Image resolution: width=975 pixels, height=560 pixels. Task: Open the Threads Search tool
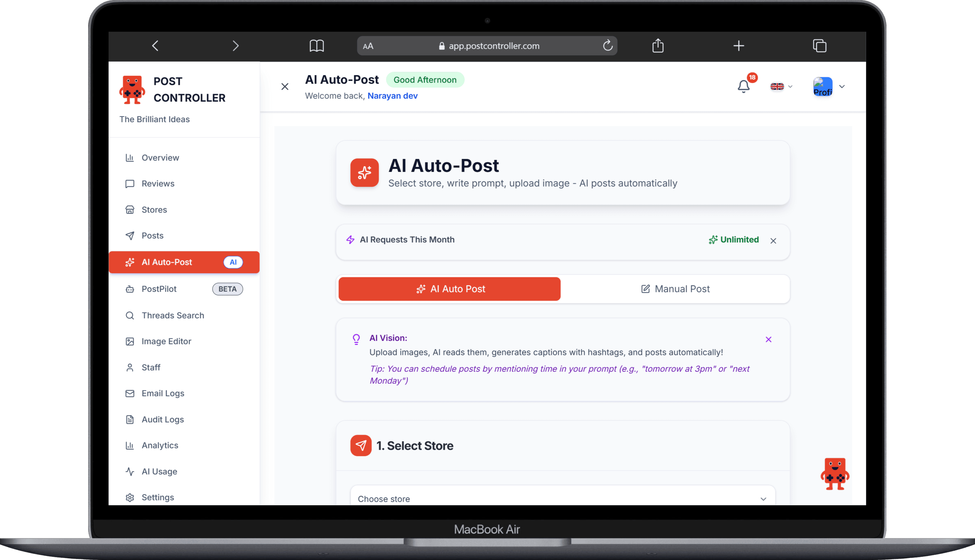(172, 315)
